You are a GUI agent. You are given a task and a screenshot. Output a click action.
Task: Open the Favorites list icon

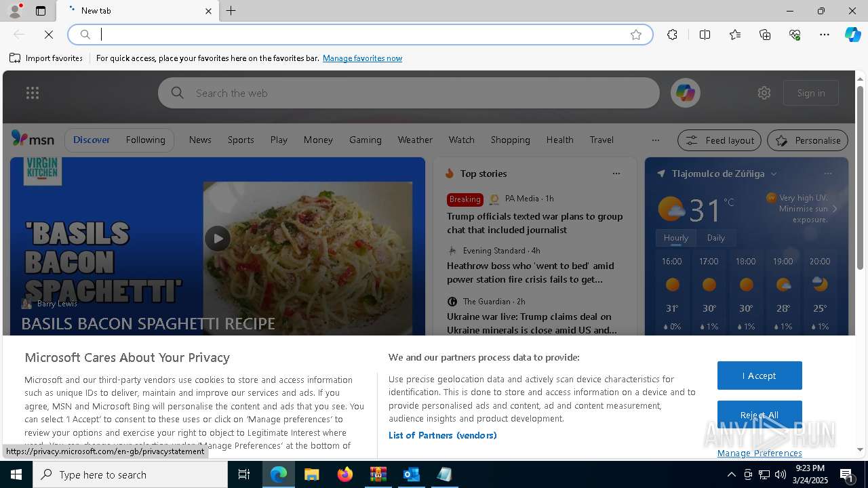pyautogui.click(x=735, y=35)
